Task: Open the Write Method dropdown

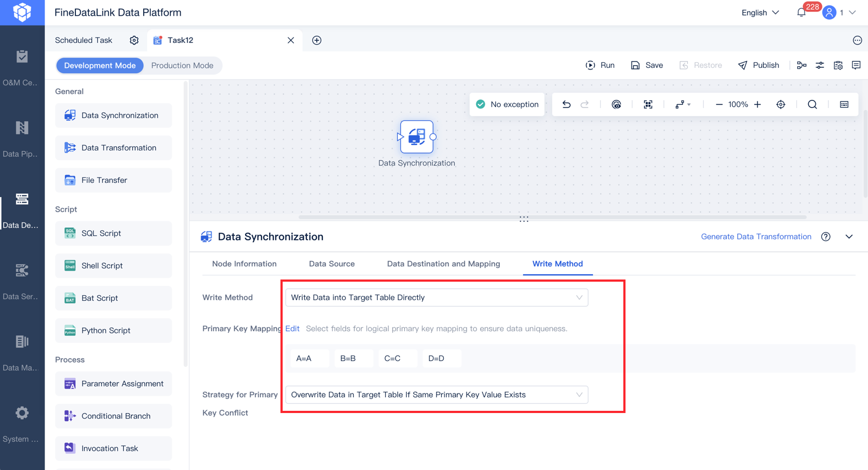Action: click(x=437, y=297)
